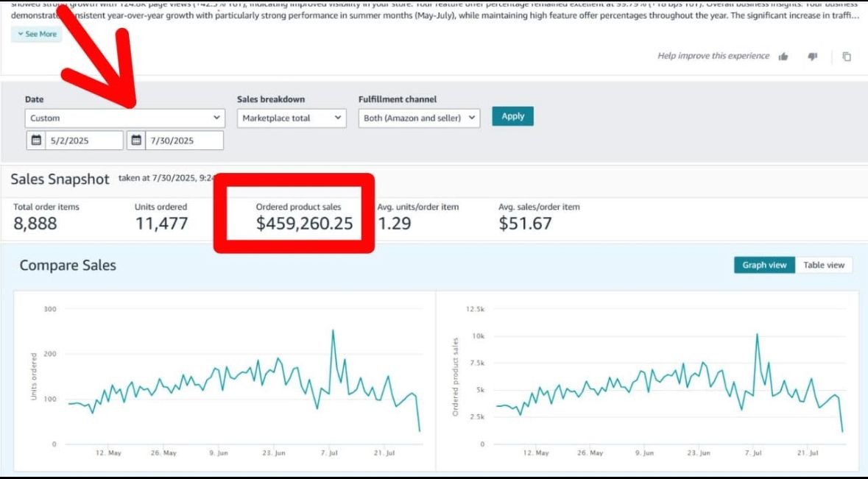This screenshot has height=479, width=868.
Task: Click the start date field 5/2/2025
Action: click(x=83, y=141)
